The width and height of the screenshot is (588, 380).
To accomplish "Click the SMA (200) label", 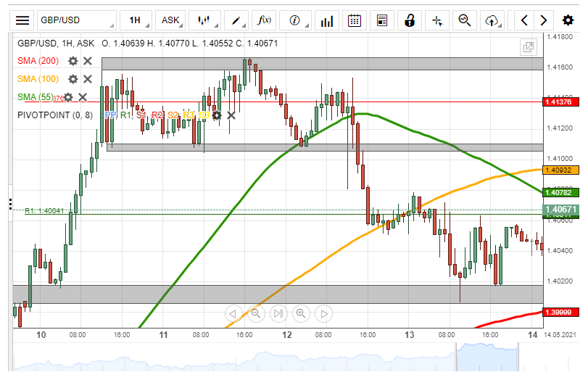I will pyautogui.click(x=38, y=61).
